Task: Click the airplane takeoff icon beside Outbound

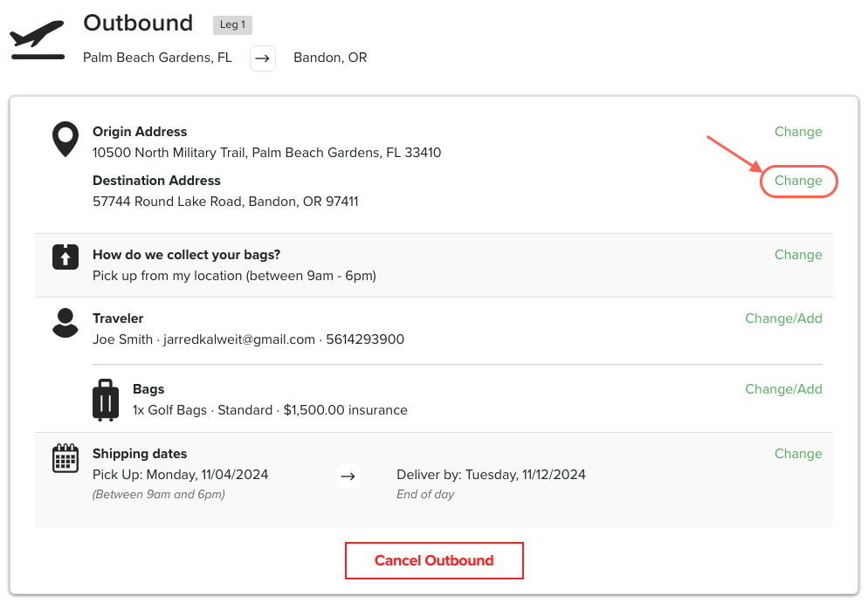Action: pos(37,40)
